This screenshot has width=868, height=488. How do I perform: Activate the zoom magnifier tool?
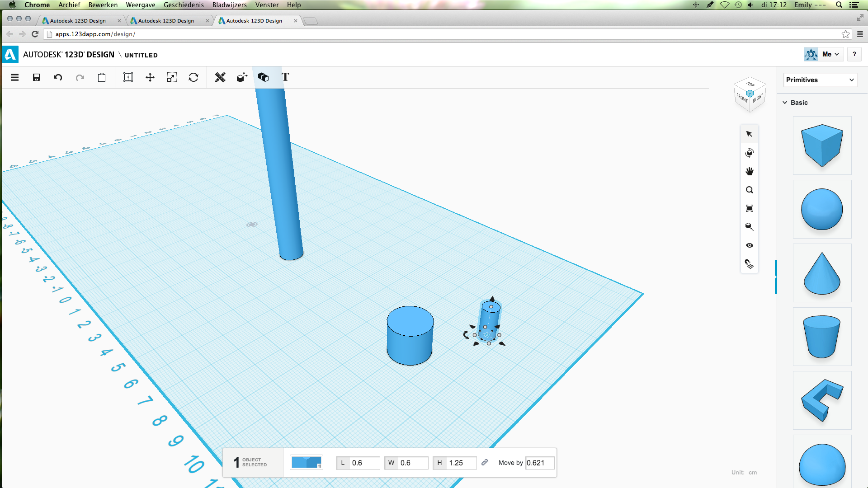[x=750, y=190]
